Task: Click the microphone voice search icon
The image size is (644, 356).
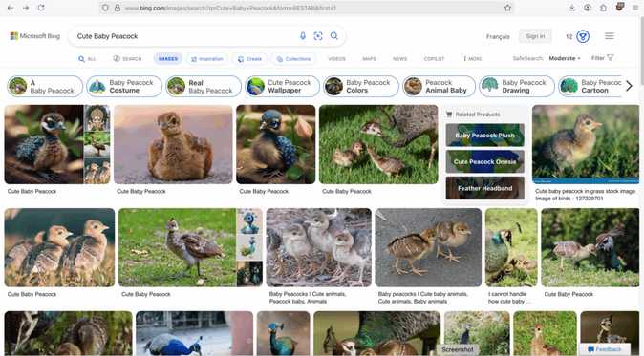Action: 303,36
